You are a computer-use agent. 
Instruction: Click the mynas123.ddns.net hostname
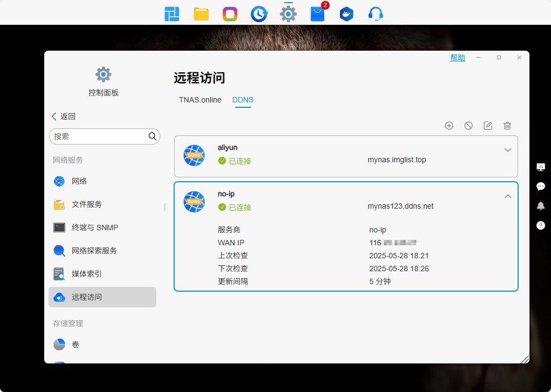click(x=401, y=207)
